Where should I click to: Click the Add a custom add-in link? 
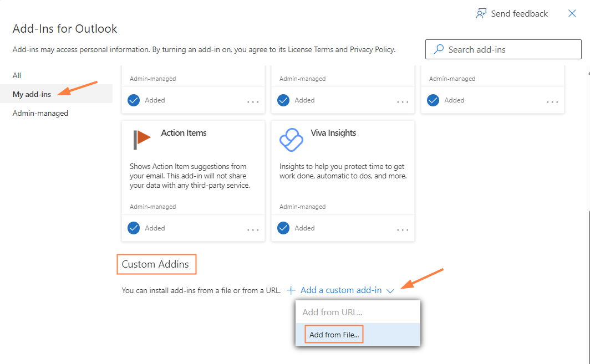(341, 290)
